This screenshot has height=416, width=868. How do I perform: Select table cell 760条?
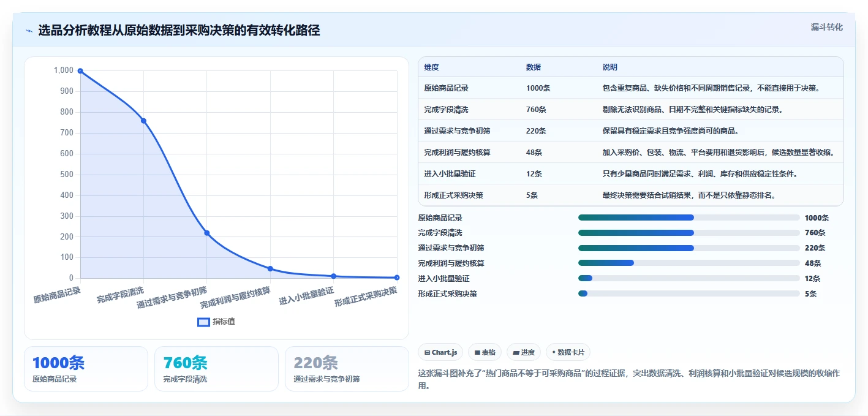[536, 110]
